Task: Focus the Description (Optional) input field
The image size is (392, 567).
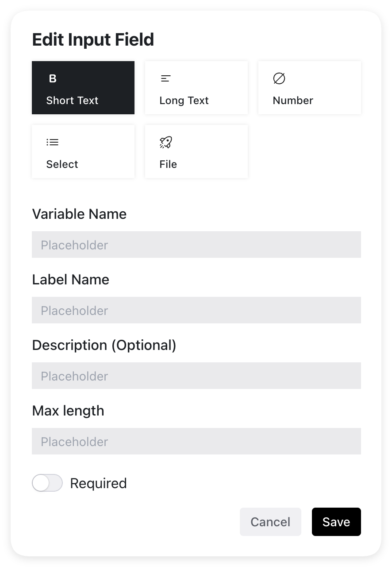Action: (x=196, y=376)
